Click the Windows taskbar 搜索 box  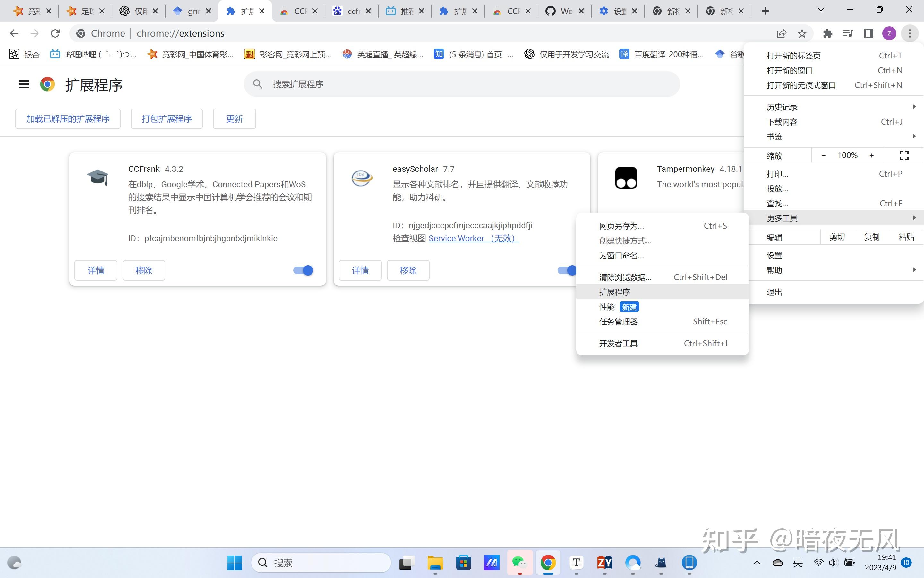pyautogui.click(x=321, y=563)
